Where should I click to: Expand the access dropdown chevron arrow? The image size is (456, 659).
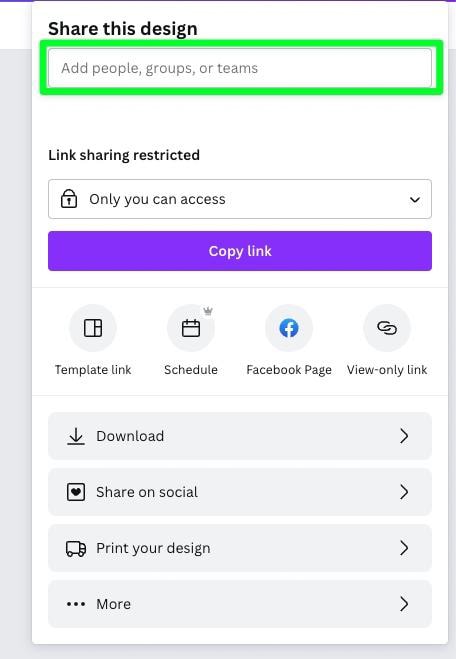[x=415, y=200]
